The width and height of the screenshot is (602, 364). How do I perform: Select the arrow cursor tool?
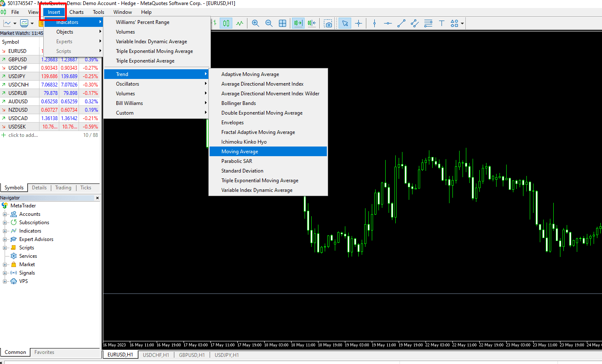coord(345,23)
